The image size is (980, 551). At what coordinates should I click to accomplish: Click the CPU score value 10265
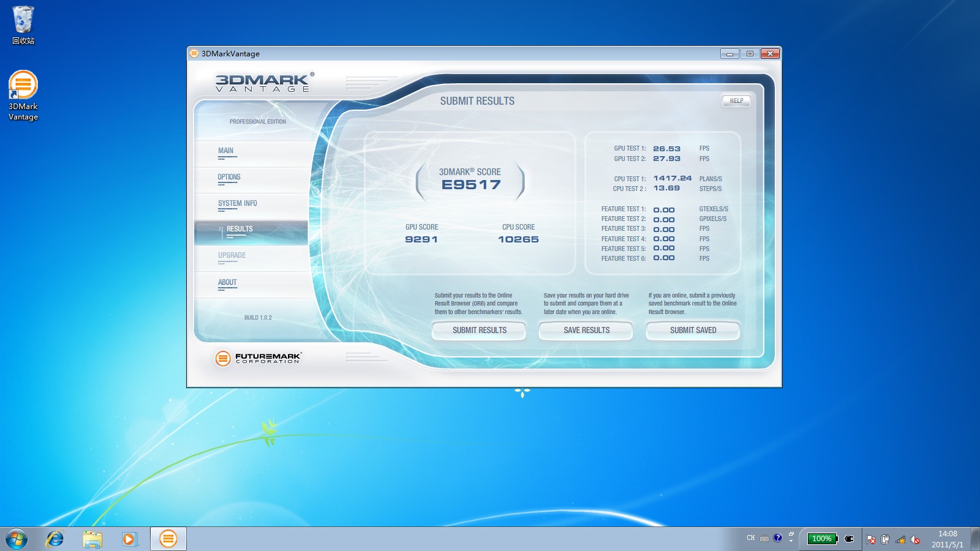click(x=518, y=239)
